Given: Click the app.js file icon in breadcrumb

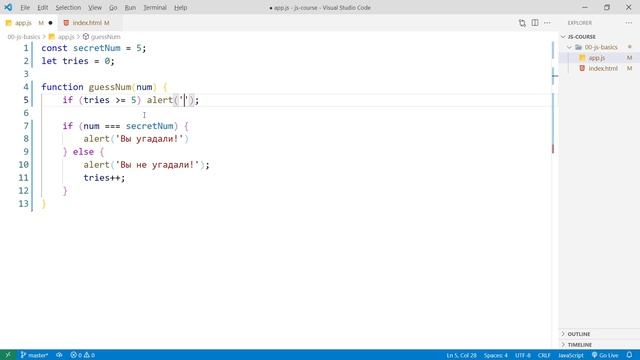Looking at the screenshot, I should pos(52,37).
